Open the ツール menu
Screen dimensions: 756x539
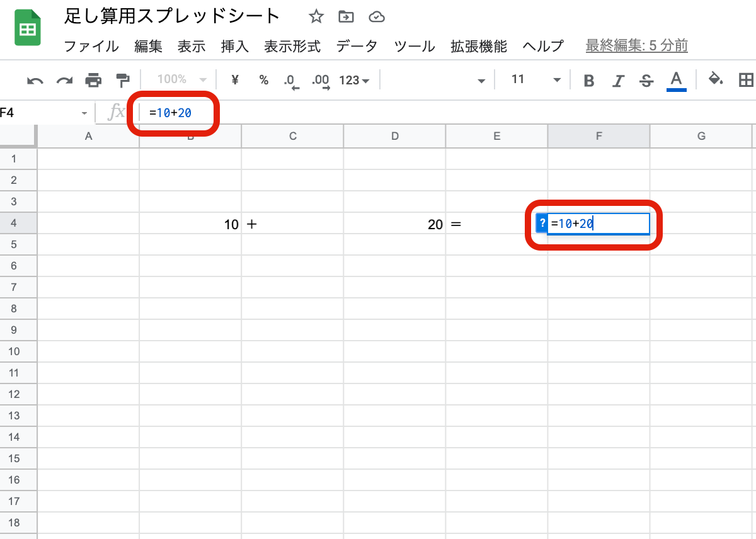pos(415,46)
